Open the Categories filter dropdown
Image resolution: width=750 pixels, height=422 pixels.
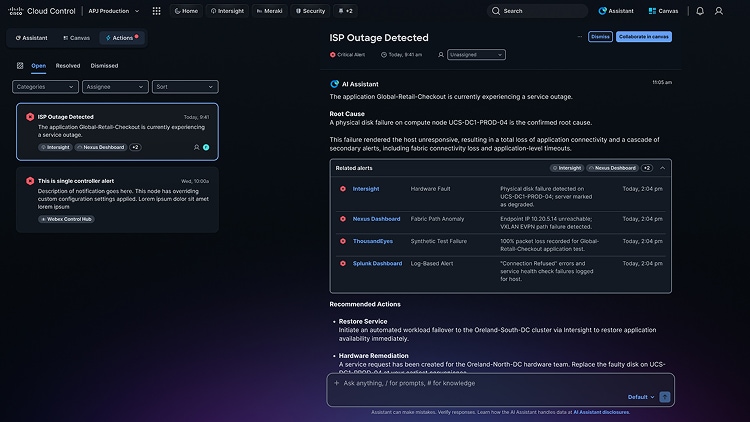pos(45,87)
